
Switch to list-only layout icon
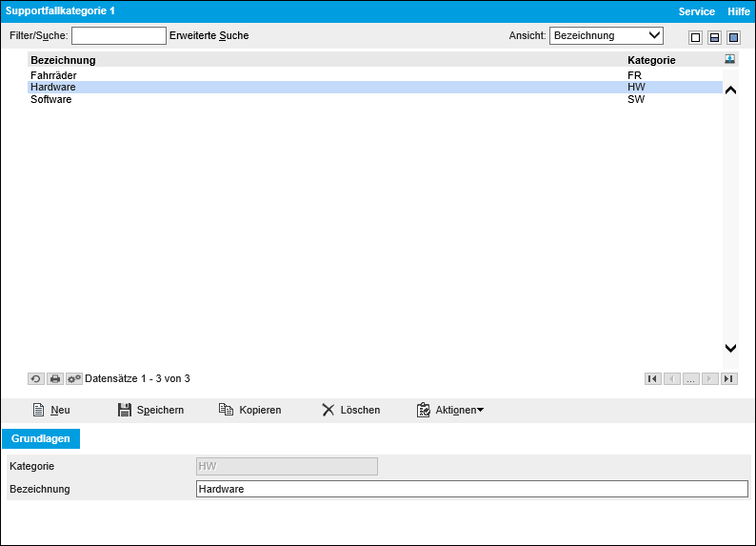[695, 37]
